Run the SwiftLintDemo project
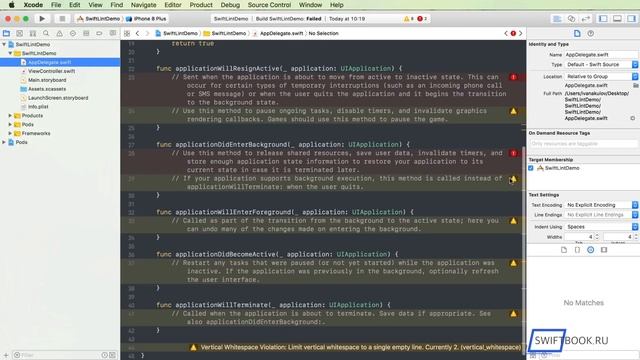640x360 pixels. tap(42, 19)
